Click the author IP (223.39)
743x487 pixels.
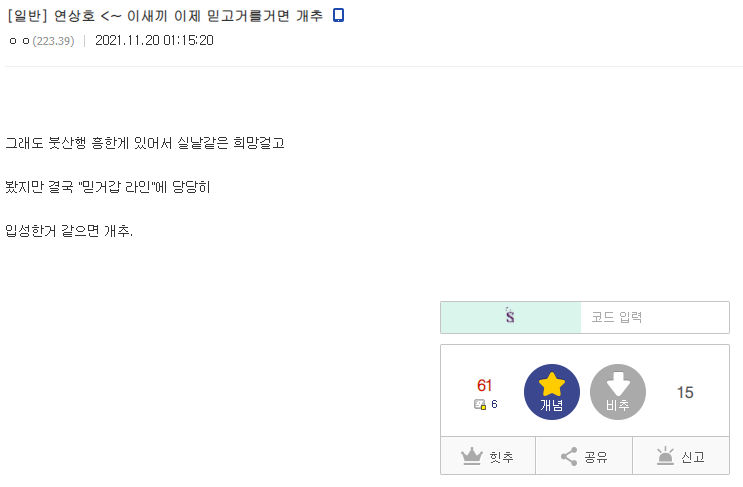pyautogui.click(x=54, y=41)
